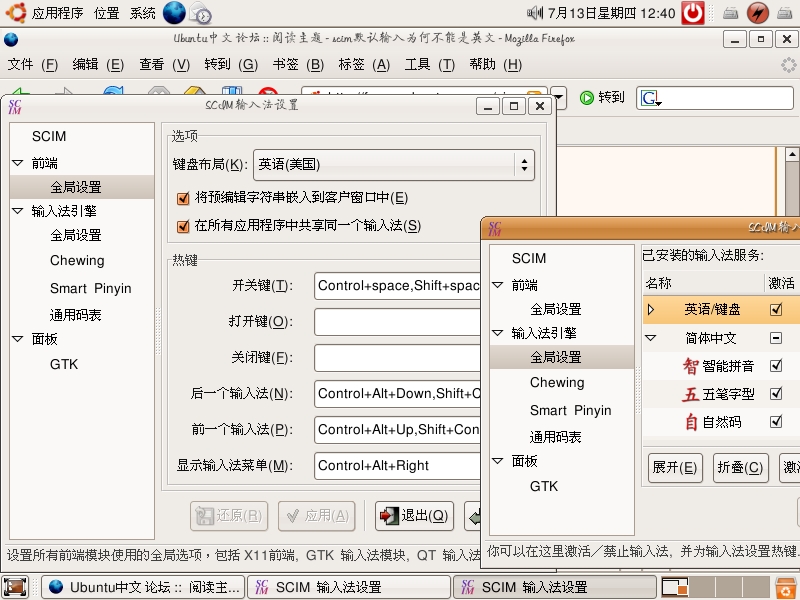800x600 pixels.
Task: Switch workspace using the workspace switcher
Action: 716,587
